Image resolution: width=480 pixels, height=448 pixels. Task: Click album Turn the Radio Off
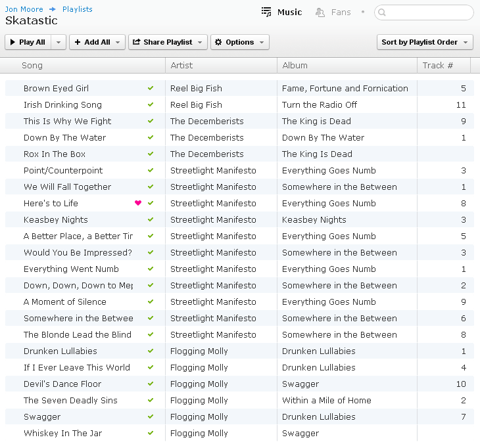320,105
